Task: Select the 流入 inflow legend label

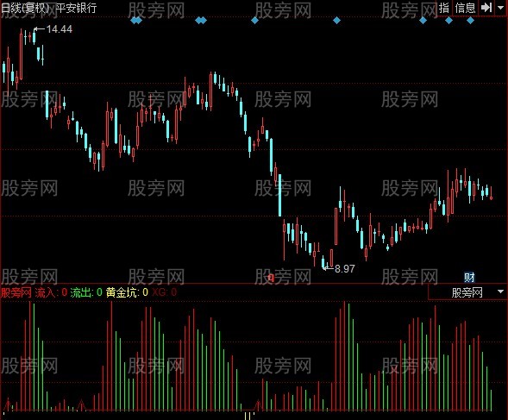Action: coord(46,292)
